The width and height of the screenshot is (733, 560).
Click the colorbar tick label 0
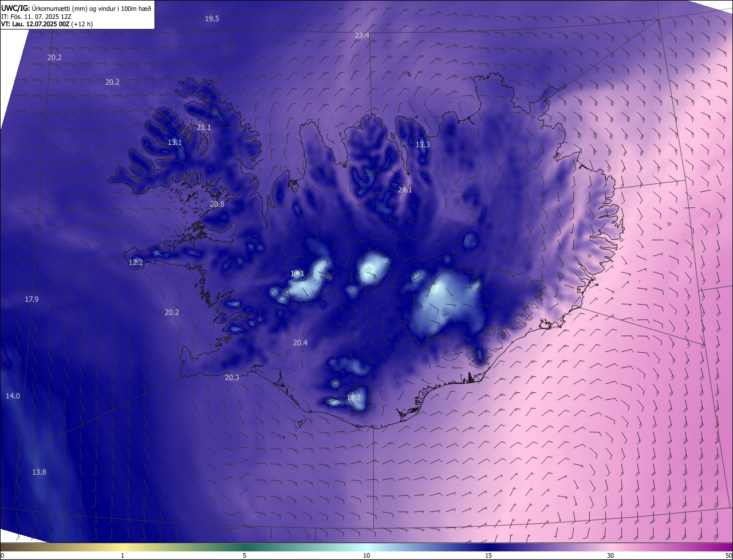[x=2, y=556]
